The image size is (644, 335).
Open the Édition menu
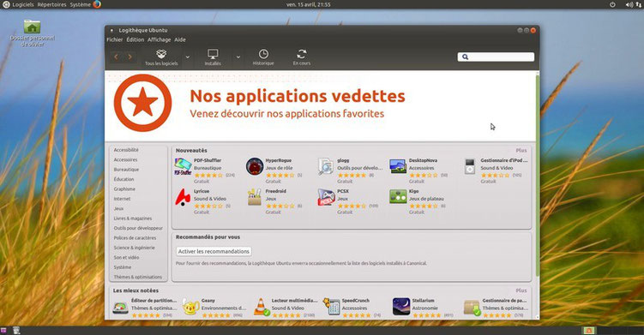point(135,39)
